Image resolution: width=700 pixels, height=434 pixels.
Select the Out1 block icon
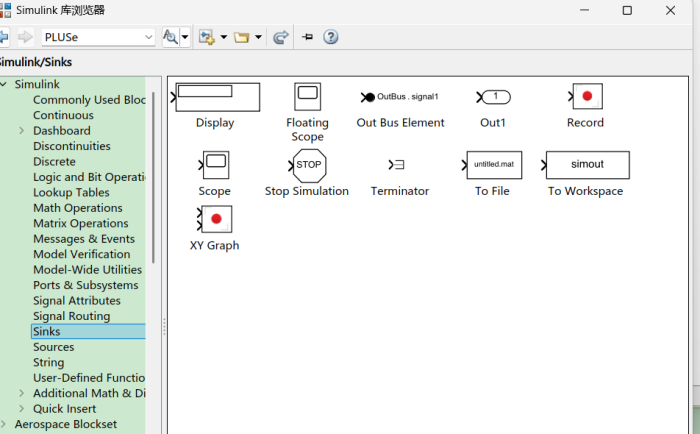[493, 97]
